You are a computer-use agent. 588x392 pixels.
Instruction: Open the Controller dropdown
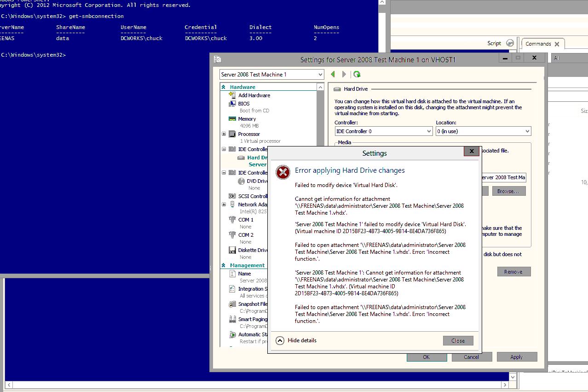[x=429, y=131]
